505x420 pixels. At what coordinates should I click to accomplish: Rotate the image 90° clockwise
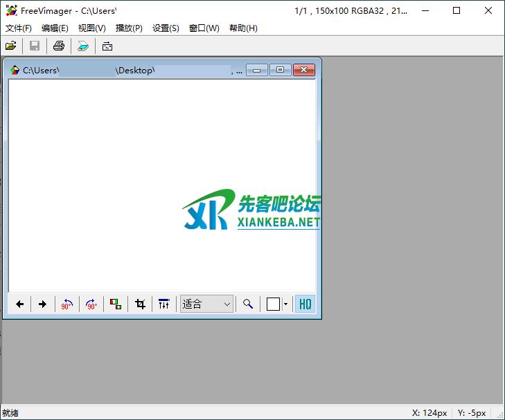coord(91,304)
